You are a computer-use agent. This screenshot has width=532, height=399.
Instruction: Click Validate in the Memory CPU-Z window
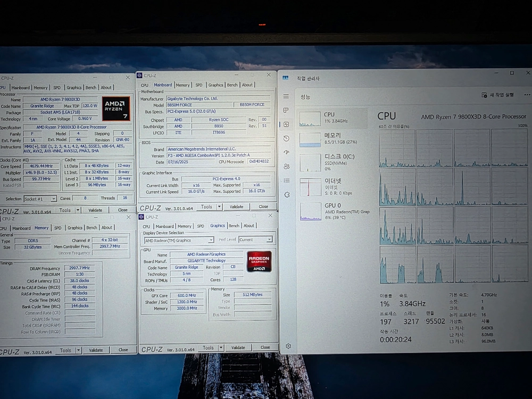click(96, 350)
